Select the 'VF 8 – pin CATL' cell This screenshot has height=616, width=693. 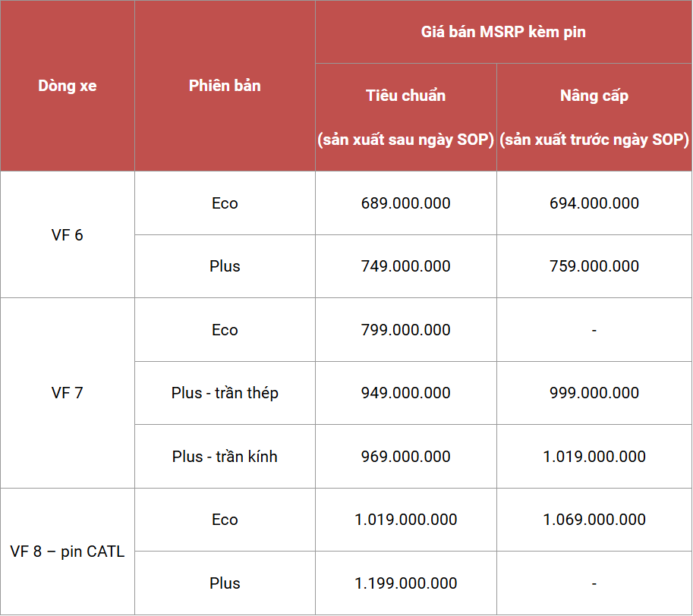[x=68, y=551]
